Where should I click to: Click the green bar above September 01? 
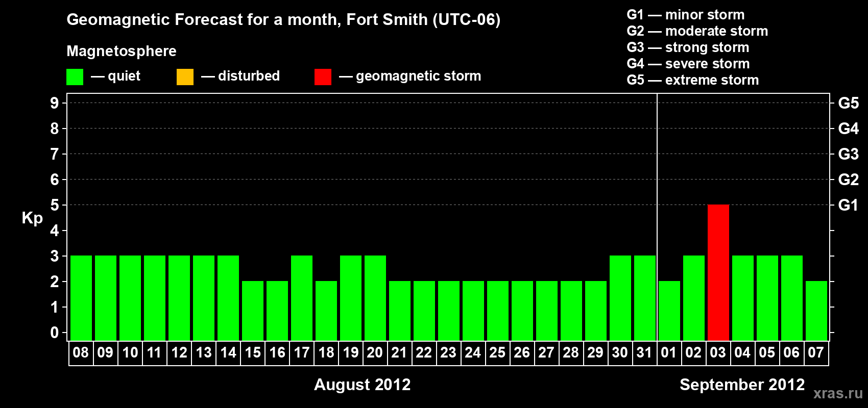coord(669,311)
